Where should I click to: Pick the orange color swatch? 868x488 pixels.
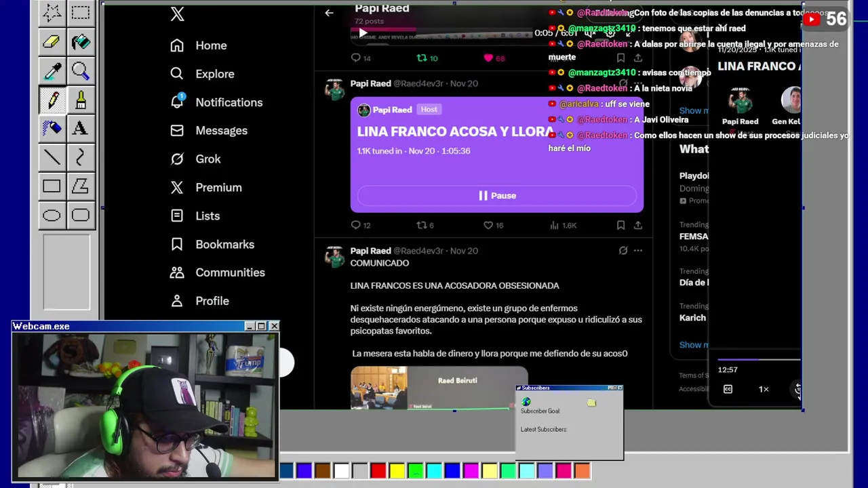point(582,470)
